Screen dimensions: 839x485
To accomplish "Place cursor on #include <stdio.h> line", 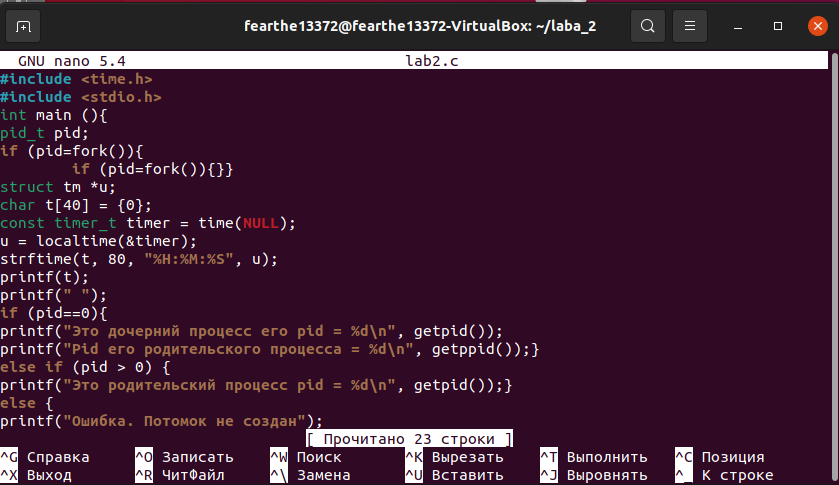I will [x=81, y=97].
